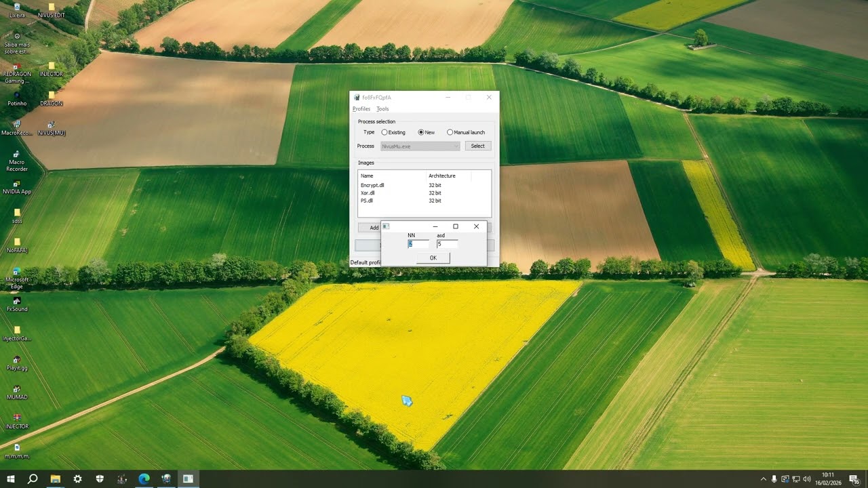Open the FxSound desktop shortcut
This screenshot has height=488, width=868.
[x=17, y=304]
